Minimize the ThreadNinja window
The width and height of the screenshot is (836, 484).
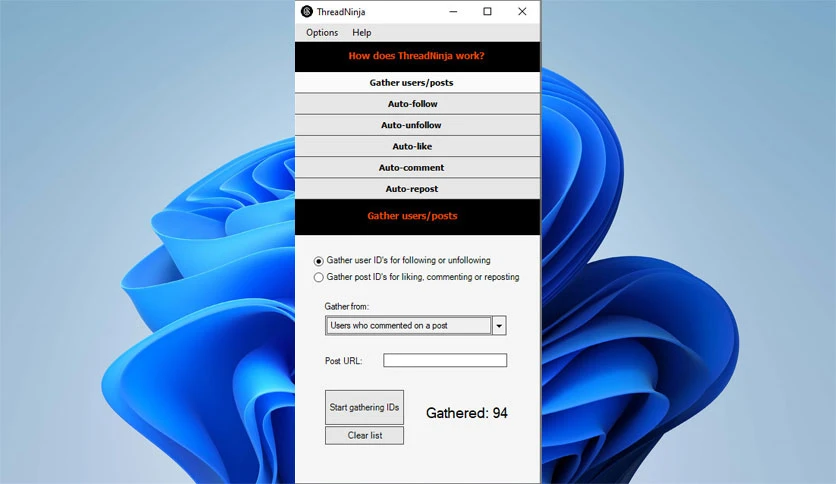453,11
